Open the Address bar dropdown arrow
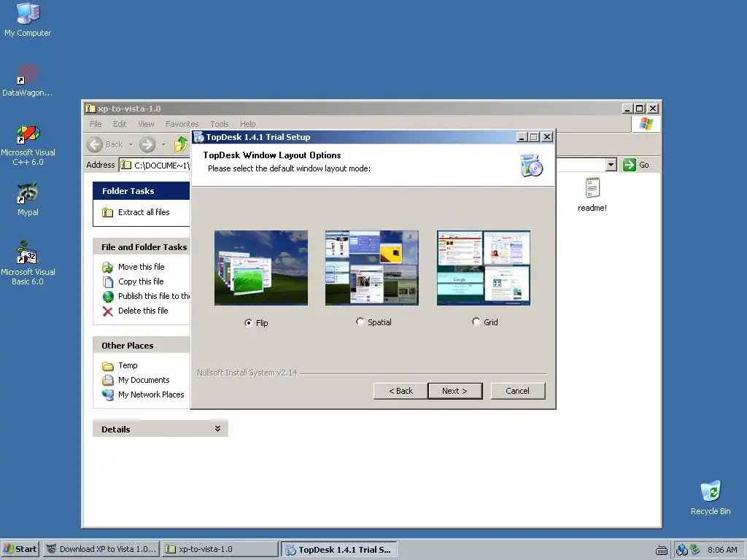Viewport: 747px width, 560px height. click(611, 165)
